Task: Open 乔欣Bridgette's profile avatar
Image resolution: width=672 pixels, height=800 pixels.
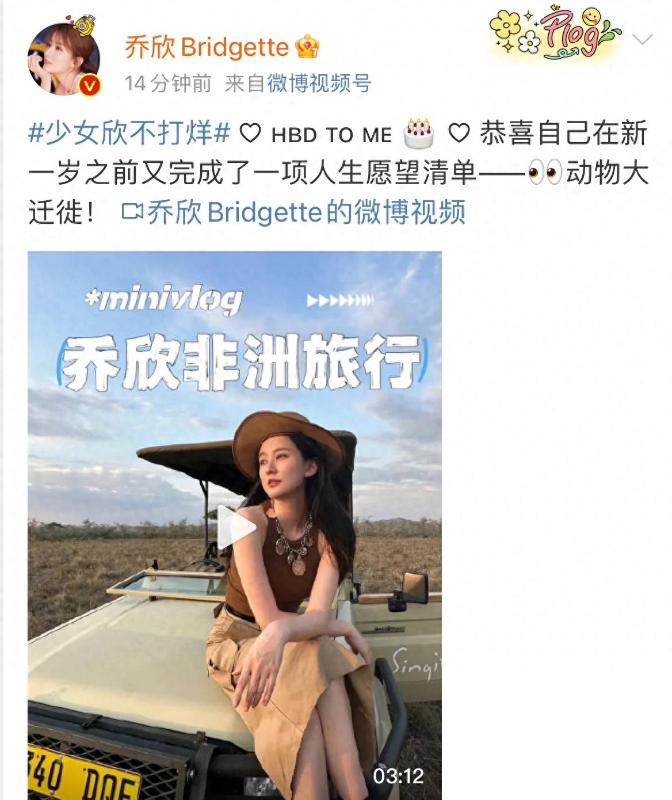Action: click(63, 60)
